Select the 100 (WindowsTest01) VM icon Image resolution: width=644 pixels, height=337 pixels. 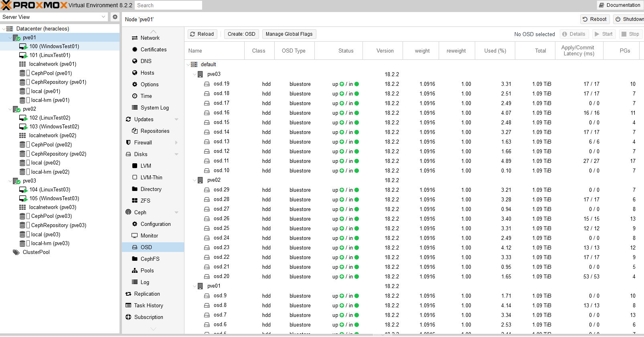(23, 47)
